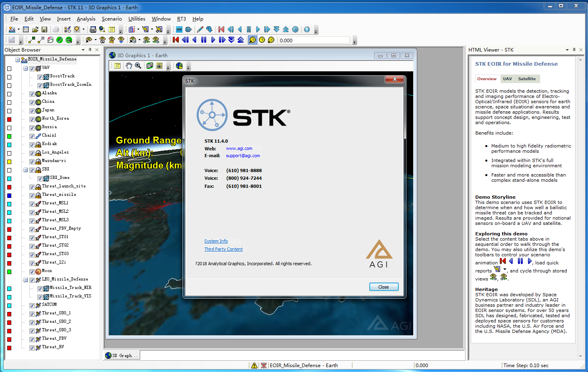Image resolution: width=588 pixels, height=372 pixels.
Task: Switch to the Satellite tab in HTML Viewer
Action: (527, 79)
